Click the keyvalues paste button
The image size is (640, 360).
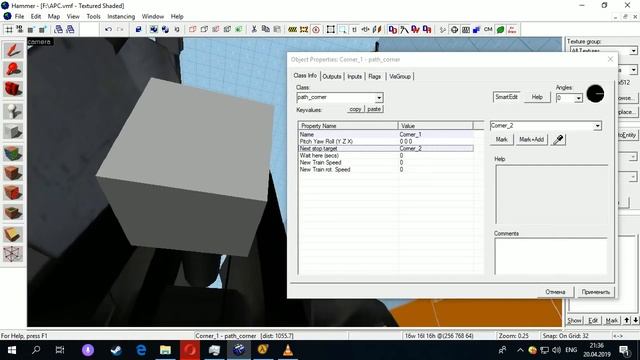(374, 109)
